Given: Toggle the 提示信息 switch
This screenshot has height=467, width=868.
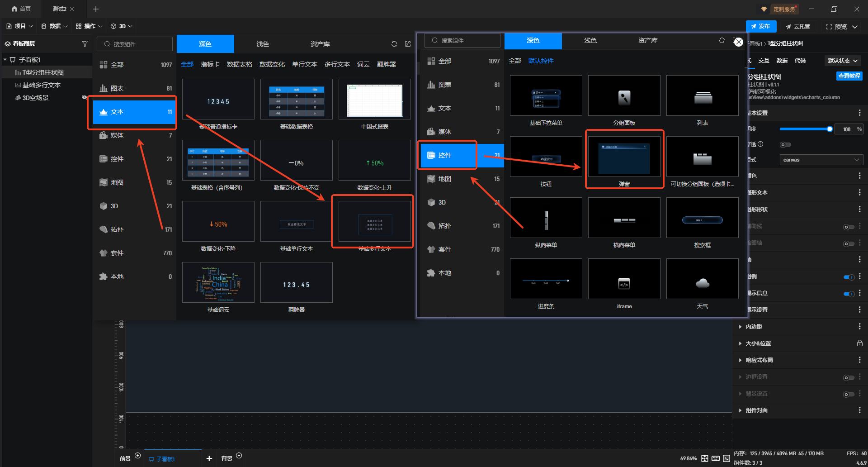Looking at the screenshot, I should [x=849, y=294].
